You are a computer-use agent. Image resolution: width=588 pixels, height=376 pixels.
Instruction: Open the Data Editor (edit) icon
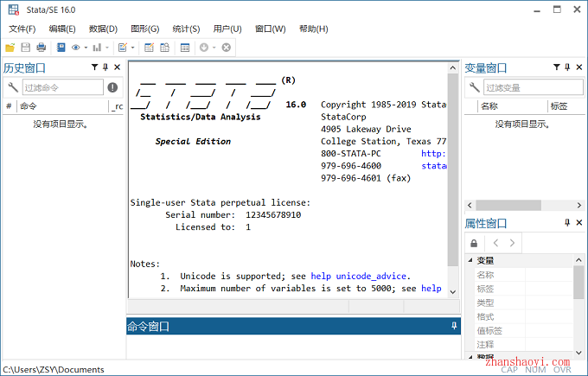(x=149, y=48)
